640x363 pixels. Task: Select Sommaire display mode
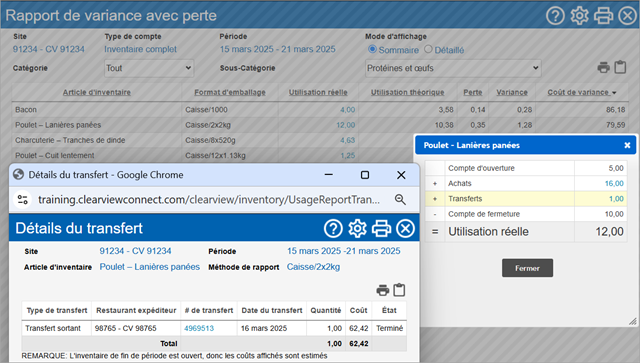372,49
